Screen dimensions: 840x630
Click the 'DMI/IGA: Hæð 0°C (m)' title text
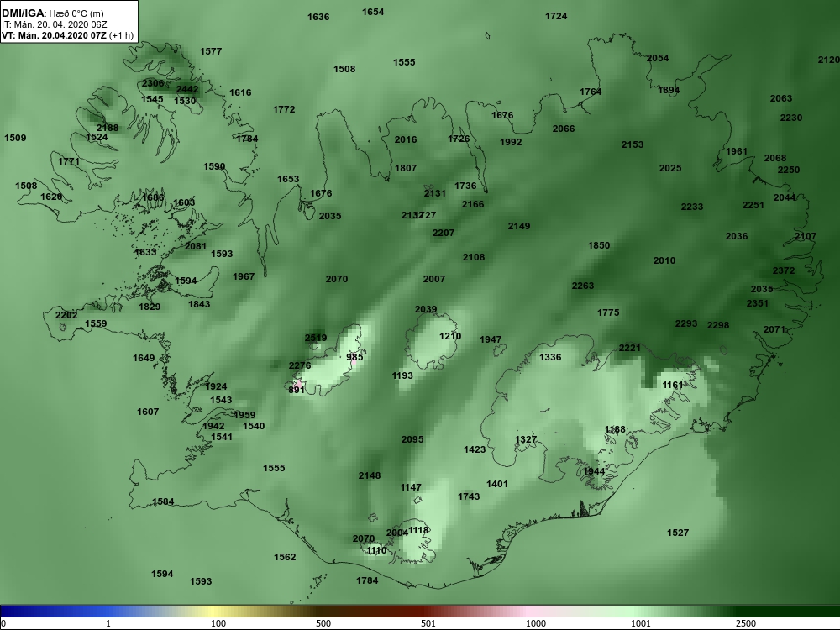point(52,13)
